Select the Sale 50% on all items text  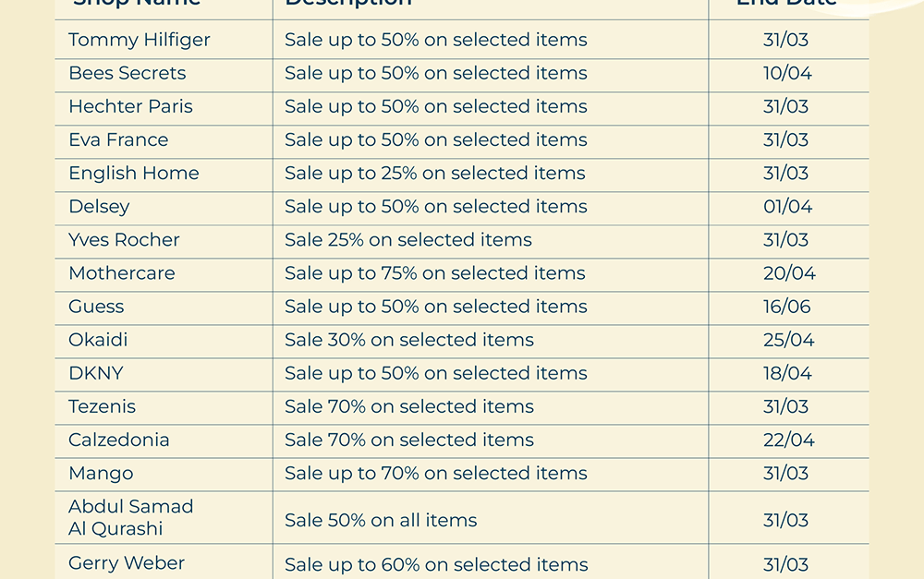pos(381,520)
